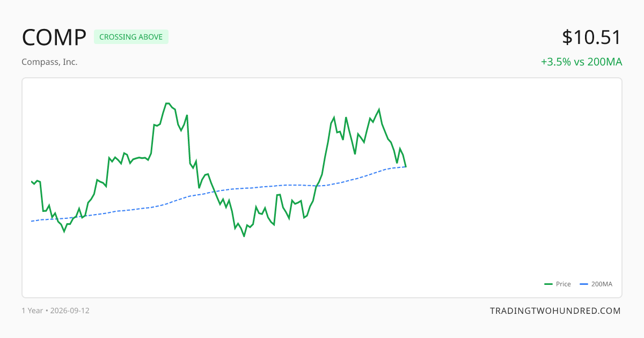
Task: Click the CROSSING ABOVE status badge
Action: (131, 37)
